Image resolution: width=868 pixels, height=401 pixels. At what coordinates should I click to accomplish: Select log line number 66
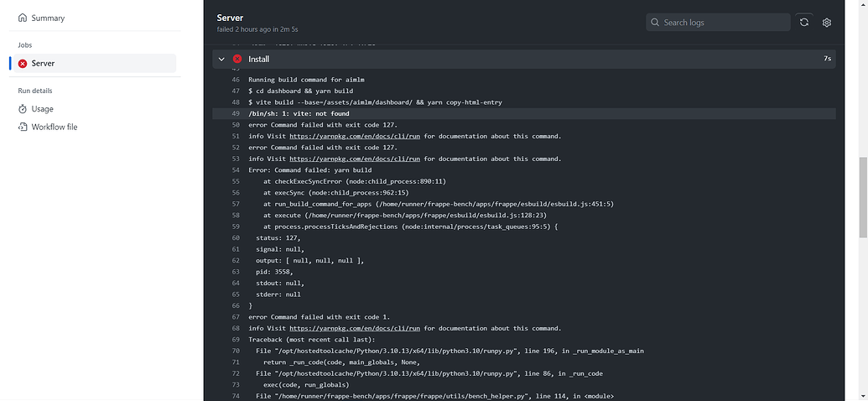[236, 305]
